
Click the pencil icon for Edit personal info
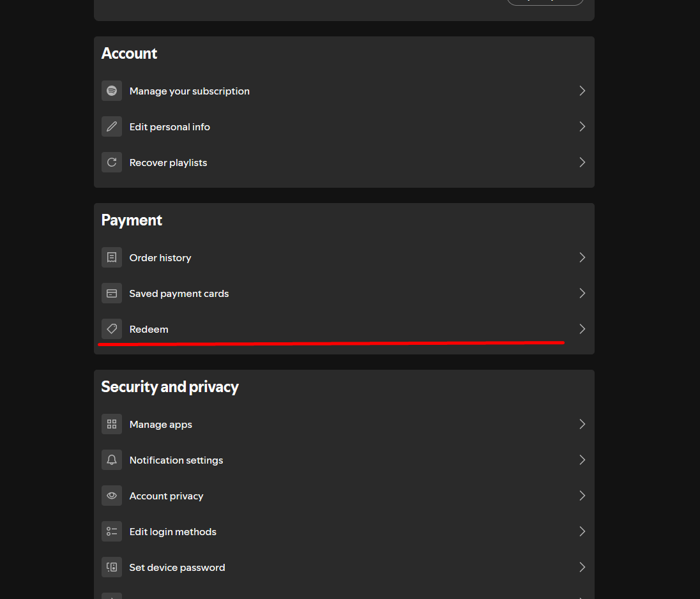(x=112, y=126)
